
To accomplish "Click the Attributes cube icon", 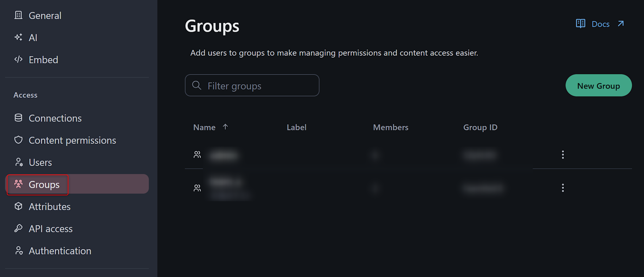I will click(18, 206).
